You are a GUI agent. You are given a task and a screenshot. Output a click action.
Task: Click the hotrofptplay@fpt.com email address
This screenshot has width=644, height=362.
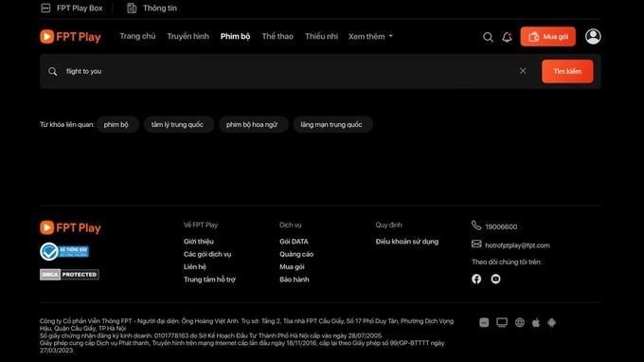[517, 245]
